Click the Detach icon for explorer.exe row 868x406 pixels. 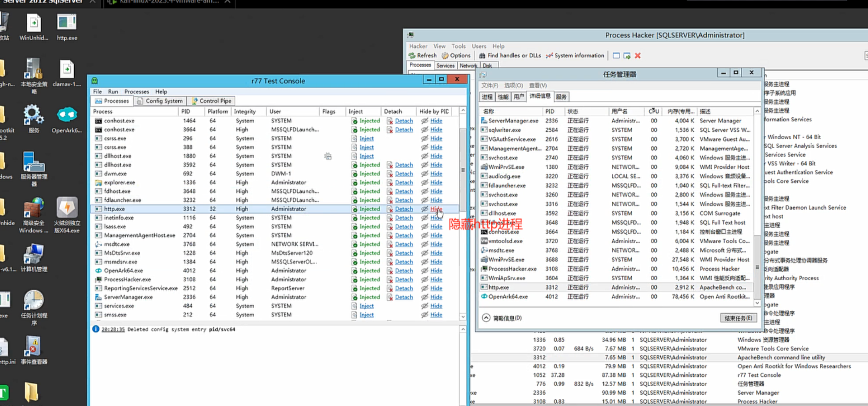[x=390, y=182]
